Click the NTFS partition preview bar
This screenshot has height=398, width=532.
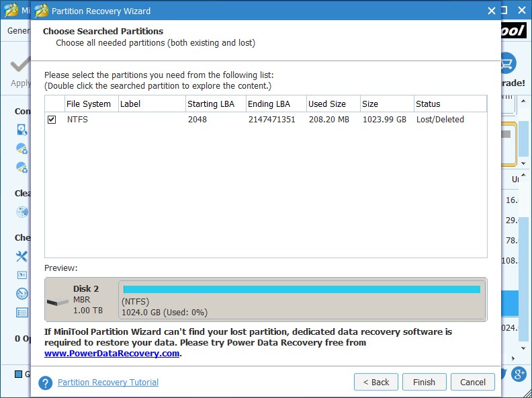302,290
